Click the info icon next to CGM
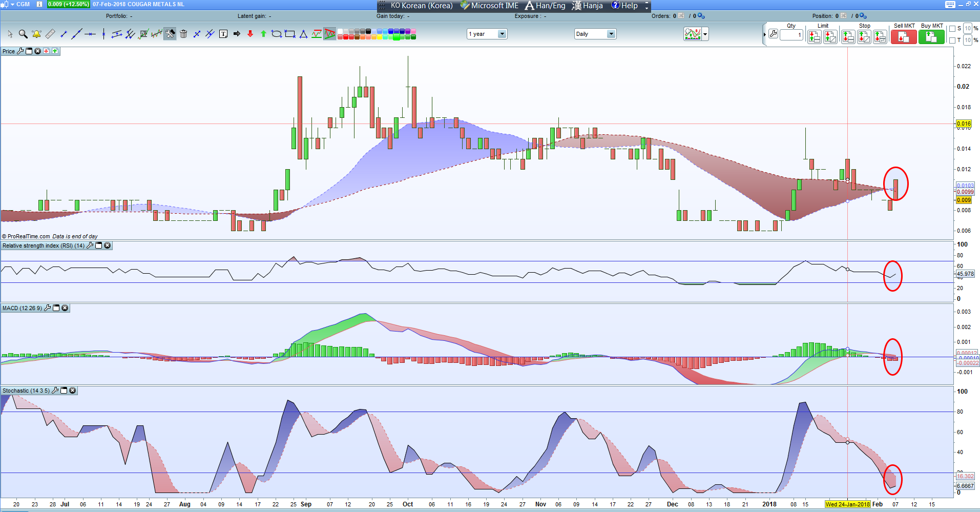Viewport: 980px width, 512px height. 39,4
